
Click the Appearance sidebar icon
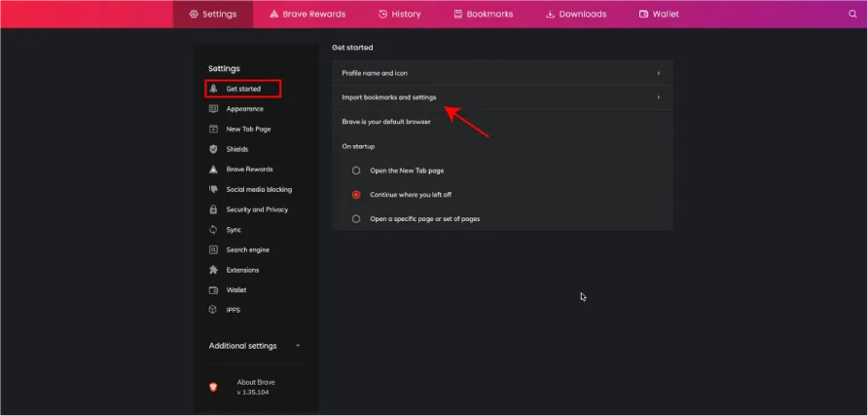(x=213, y=109)
